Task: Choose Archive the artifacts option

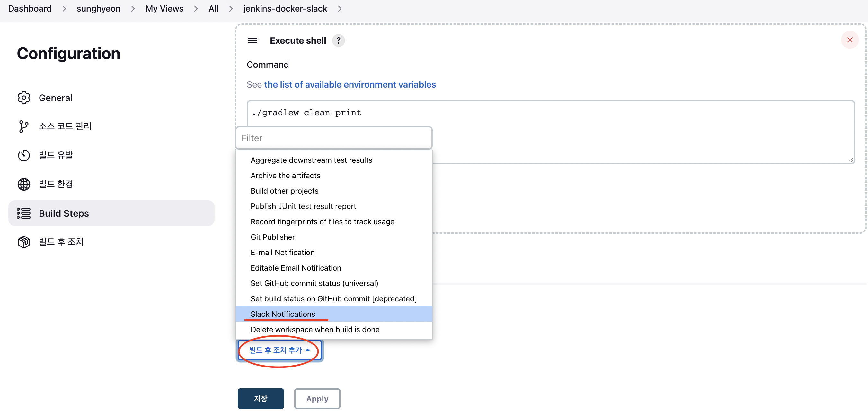Action: tap(285, 175)
